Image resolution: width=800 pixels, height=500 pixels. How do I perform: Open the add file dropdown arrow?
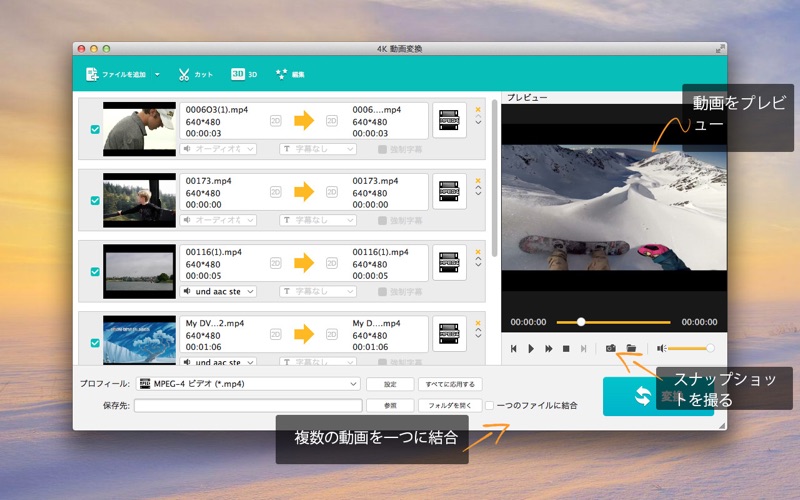(157, 74)
